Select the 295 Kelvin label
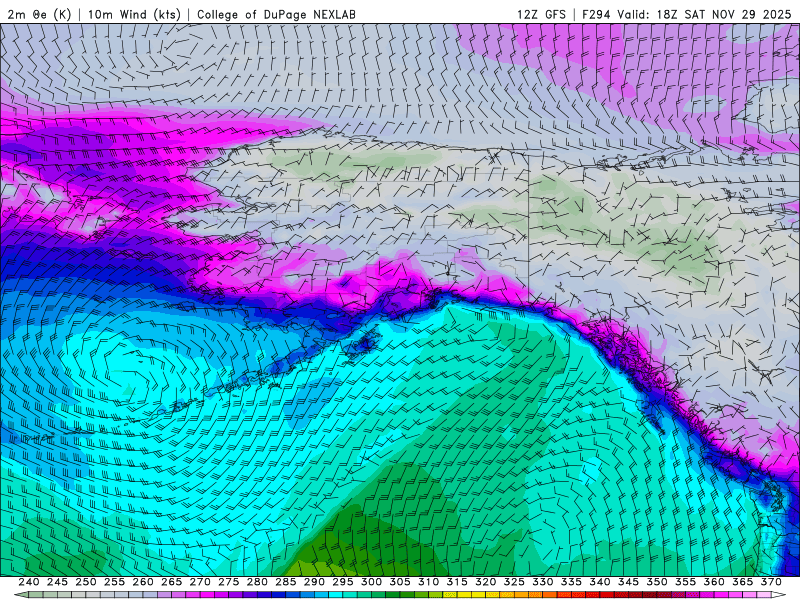The width and height of the screenshot is (800, 600). tap(343, 582)
